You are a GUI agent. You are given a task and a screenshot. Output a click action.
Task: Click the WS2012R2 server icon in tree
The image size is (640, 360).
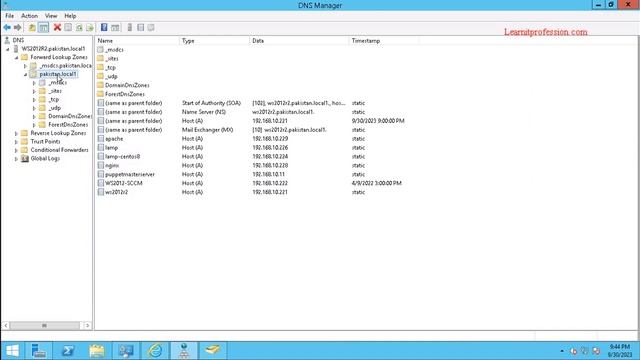(x=16, y=49)
